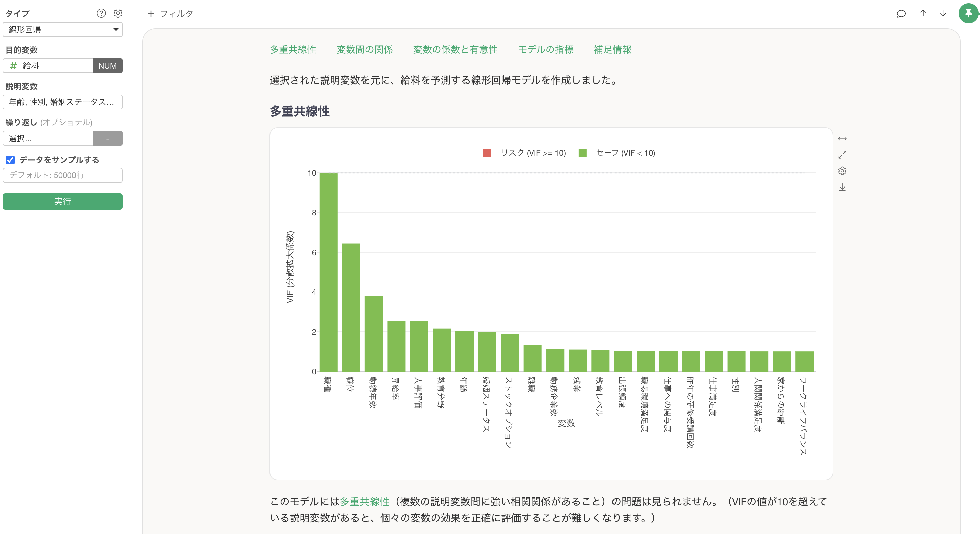Open the 説明変数 selection field
The width and height of the screenshot is (980, 534).
pos(62,102)
